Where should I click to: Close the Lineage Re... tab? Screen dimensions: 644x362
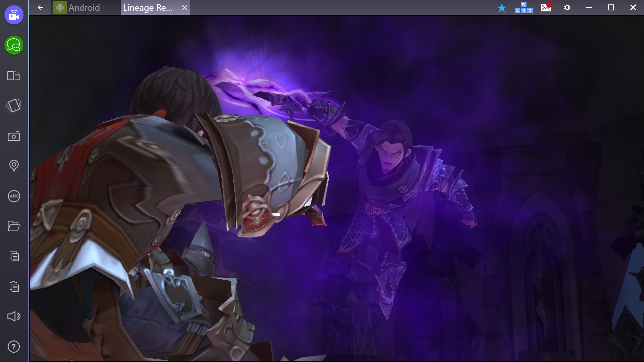click(x=185, y=8)
